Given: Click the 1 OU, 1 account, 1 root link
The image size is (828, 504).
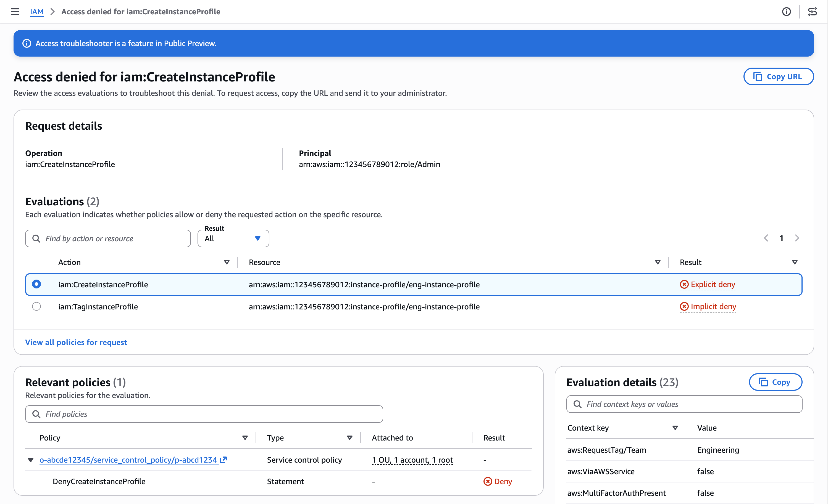Looking at the screenshot, I should (412, 460).
